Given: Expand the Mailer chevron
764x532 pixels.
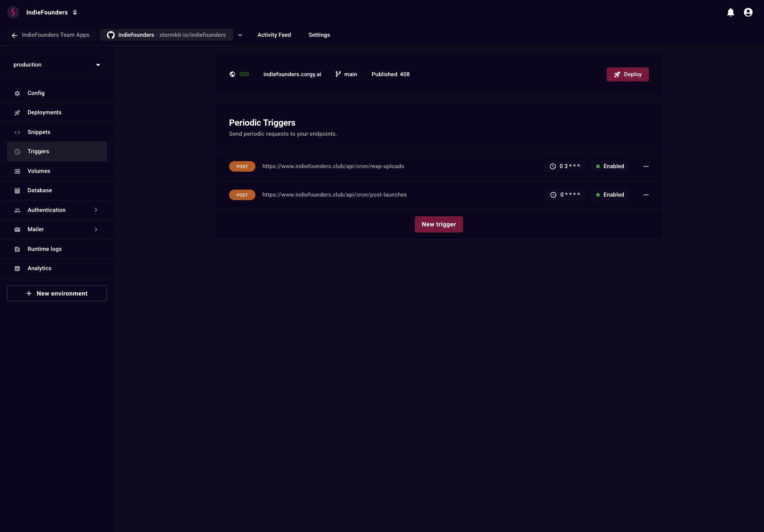Looking at the screenshot, I should coord(96,229).
